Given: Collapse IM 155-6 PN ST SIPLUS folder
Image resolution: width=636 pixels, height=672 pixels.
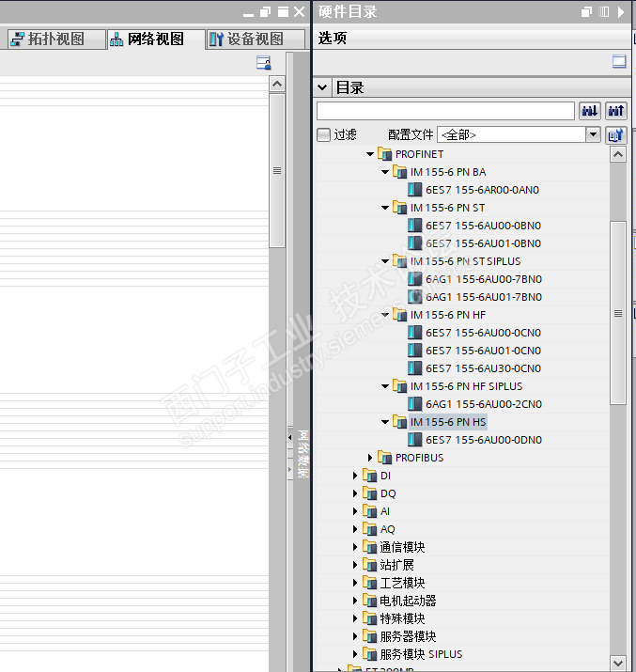Looking at the screenshot, I should coord(385,261).
